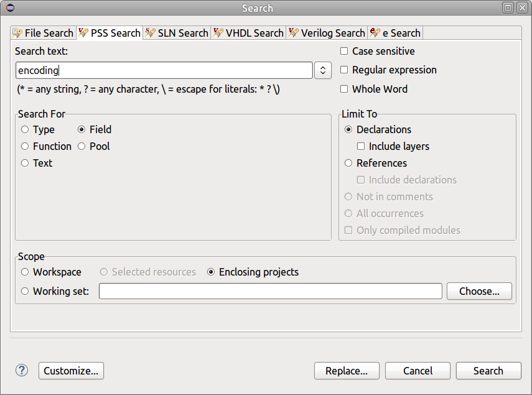The width and height of the screenshot is (532, 395).
Task: Select the Type radio button under Search For
Action: pos(24,129)
